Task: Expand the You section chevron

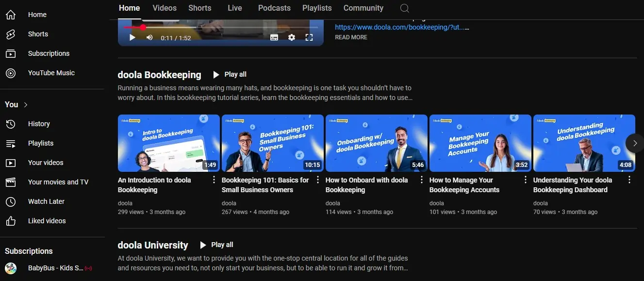Action: [x=26, y=105]
